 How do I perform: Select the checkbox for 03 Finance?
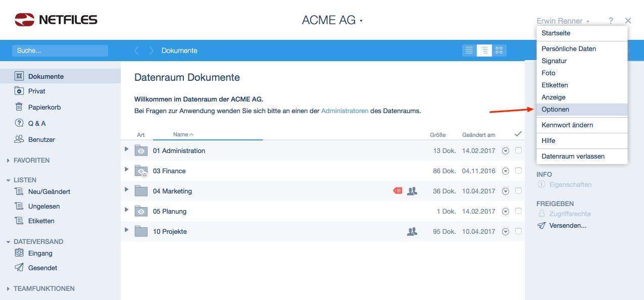tap(518, 171)
